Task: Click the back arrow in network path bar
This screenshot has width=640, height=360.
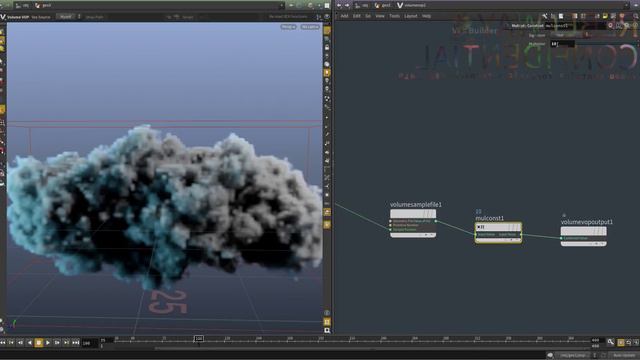Action: click(339, 5)
